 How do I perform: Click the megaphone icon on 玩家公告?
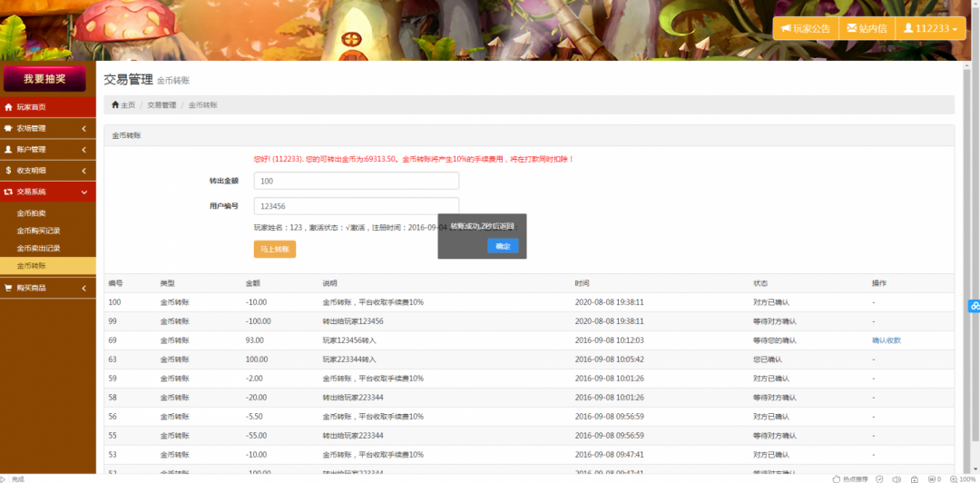coord(785,28)
